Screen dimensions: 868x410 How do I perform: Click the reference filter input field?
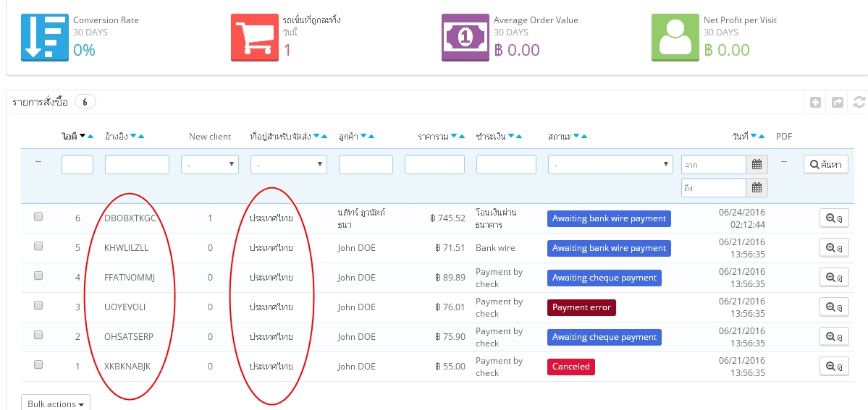137,164
